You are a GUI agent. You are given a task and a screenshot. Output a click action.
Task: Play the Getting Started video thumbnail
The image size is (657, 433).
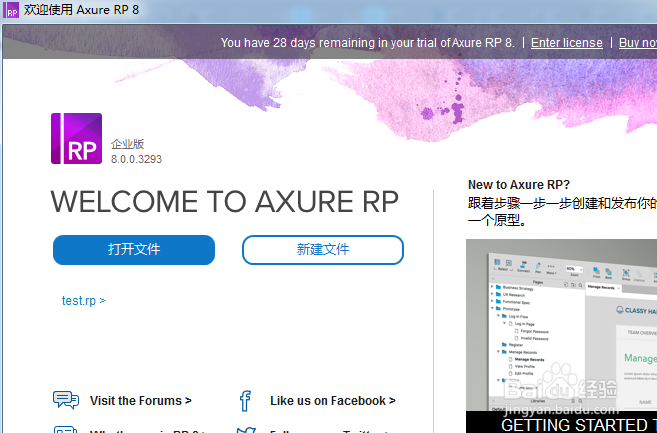click(x=561, y=335)
